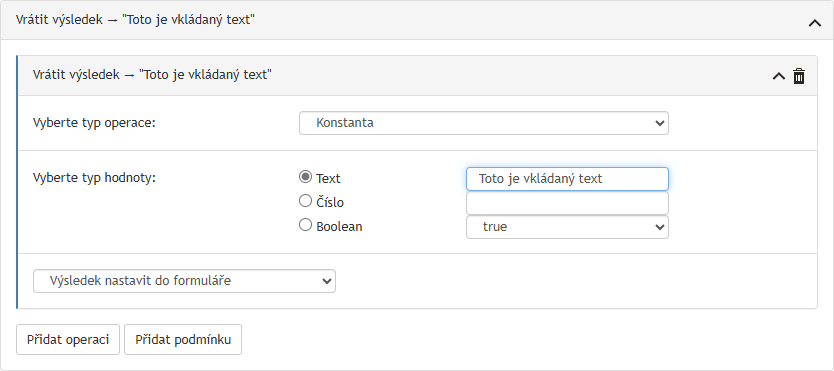The width and height of the screenshot is (834, 371).
Task: Select the Boolean value type radio
Action: (305, 225)
